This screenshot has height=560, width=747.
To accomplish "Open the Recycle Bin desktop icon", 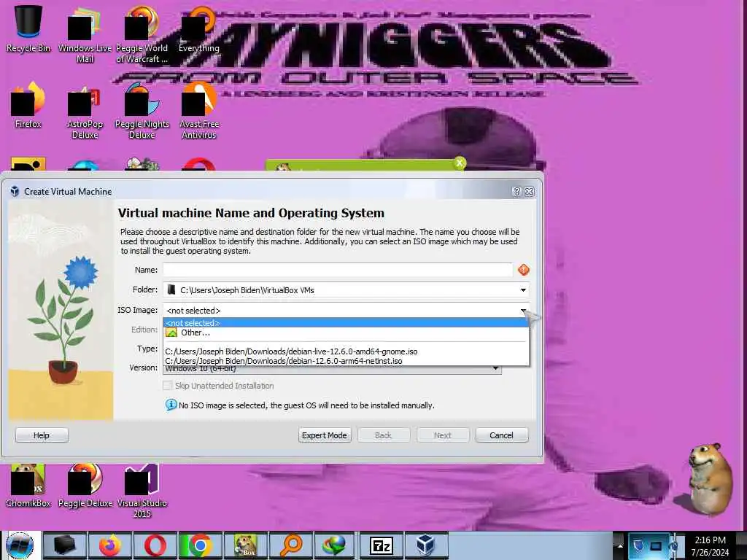I will pos(28,28).
